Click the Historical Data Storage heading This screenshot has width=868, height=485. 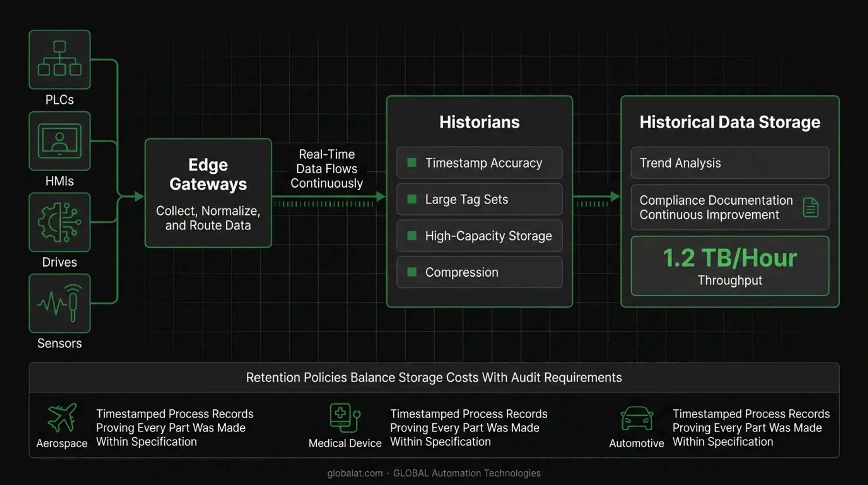pos(730,122)
